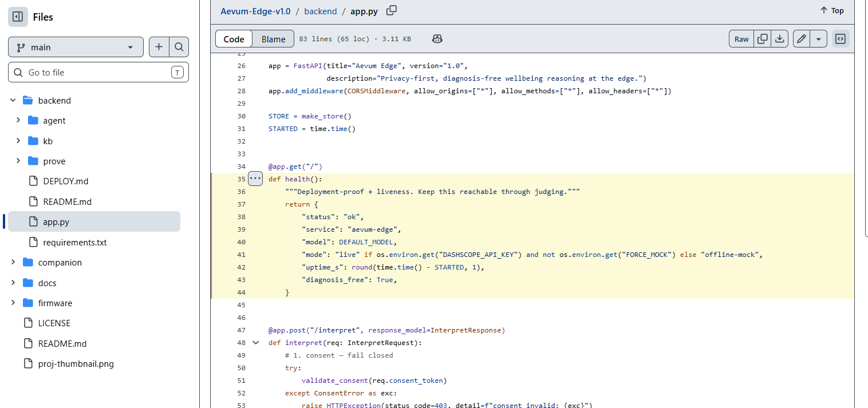Jump to Top of the file
Screen dimensions: 868x408
832,10
